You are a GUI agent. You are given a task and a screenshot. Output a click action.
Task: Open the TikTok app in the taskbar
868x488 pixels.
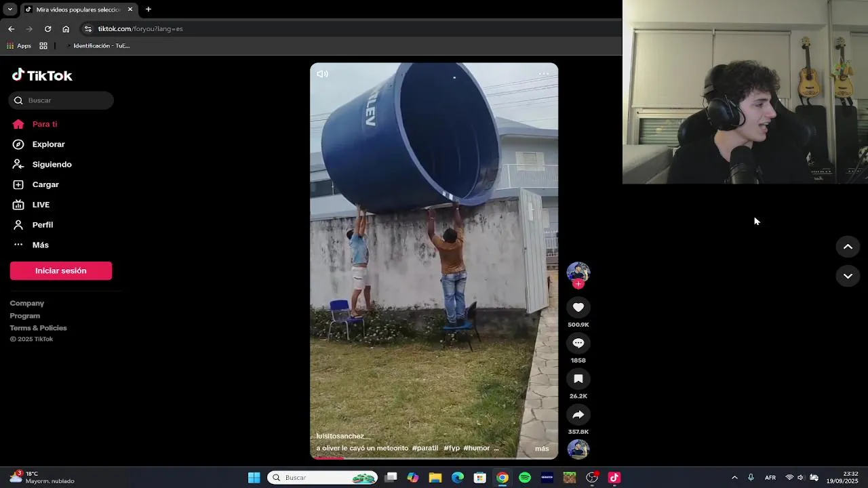pyautogui.click(x=614, y=478)
